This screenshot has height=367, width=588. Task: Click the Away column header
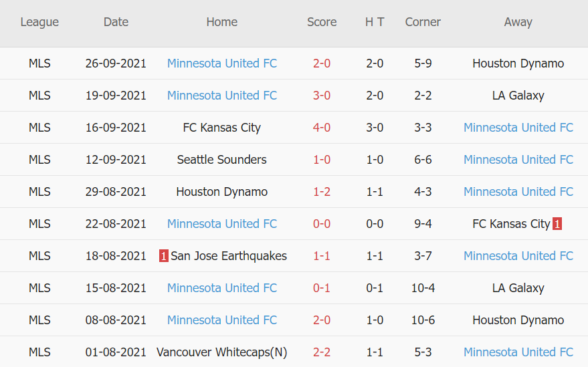click(x=518, y=22)
